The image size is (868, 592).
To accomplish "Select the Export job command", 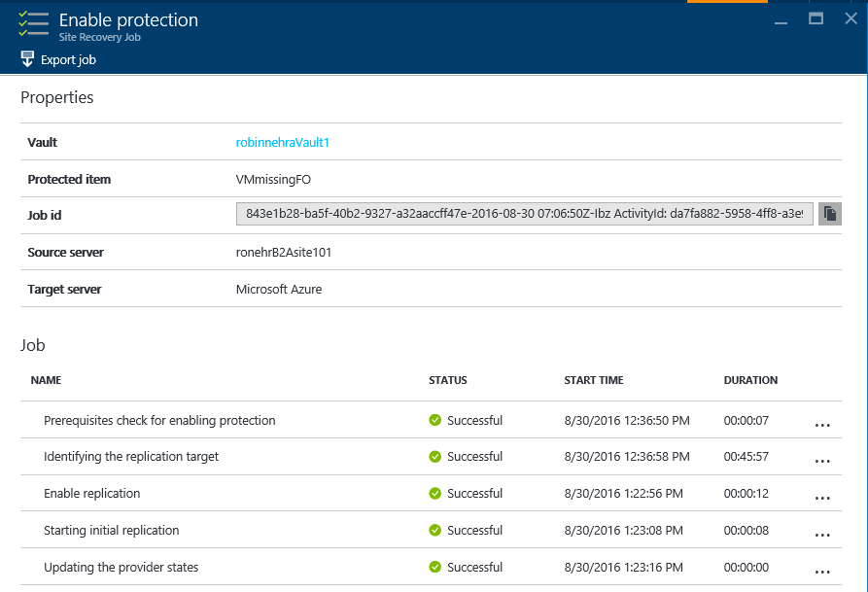I will click(x=58, y=59).
